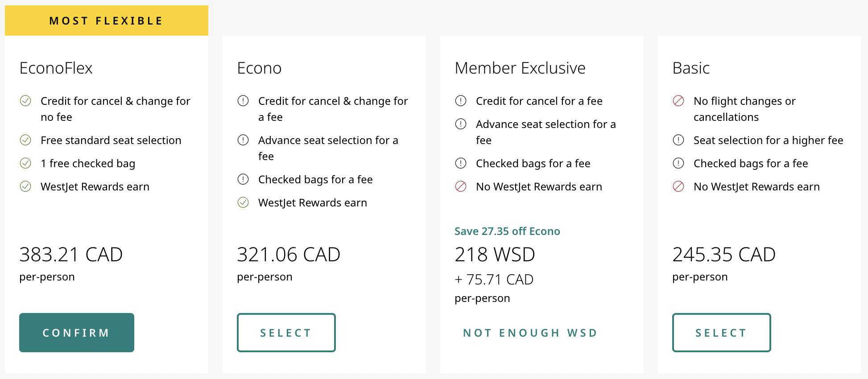Click green checkmark beside EconoFlex free checked bag
This screenshot has width=868, height=379.
[x=25, y=163]
